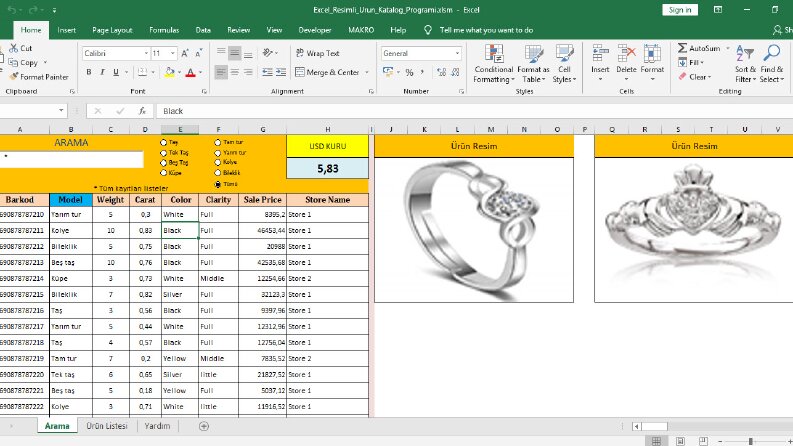The width and height of the screenshot is (793, 446).
Task: Expand the Merge & Center dropdown arrow
Action: 367,72
